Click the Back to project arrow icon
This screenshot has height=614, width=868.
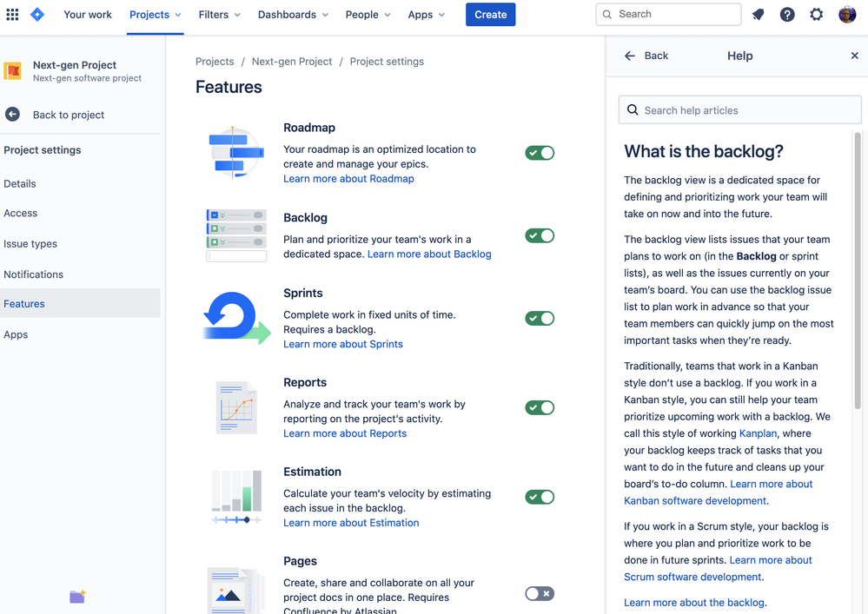click(12, 115)
